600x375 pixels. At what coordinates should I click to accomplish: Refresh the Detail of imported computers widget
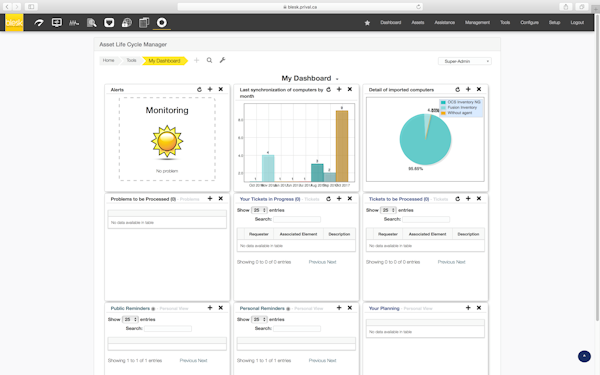pos(458,90)
